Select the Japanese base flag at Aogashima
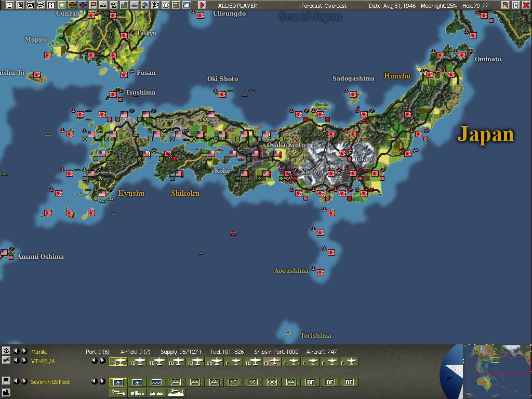This screenshot has height=399, width=532. tap(320, 272)
